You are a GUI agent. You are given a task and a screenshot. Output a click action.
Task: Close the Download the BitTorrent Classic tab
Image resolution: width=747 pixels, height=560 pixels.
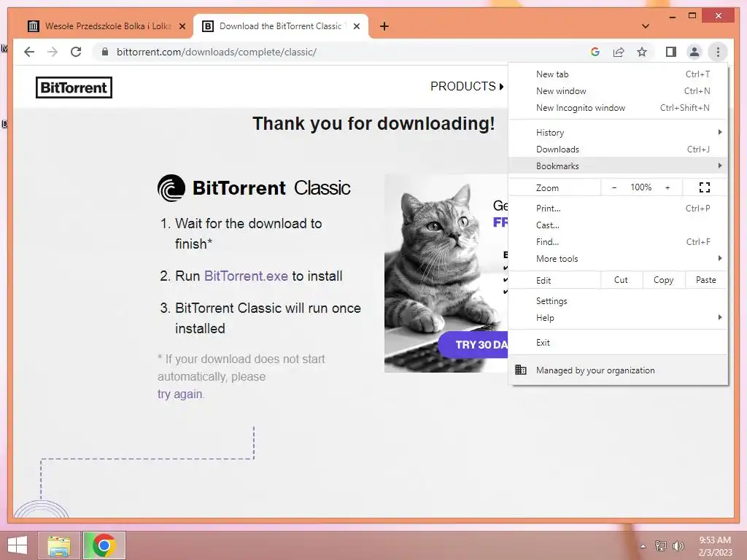356,26
